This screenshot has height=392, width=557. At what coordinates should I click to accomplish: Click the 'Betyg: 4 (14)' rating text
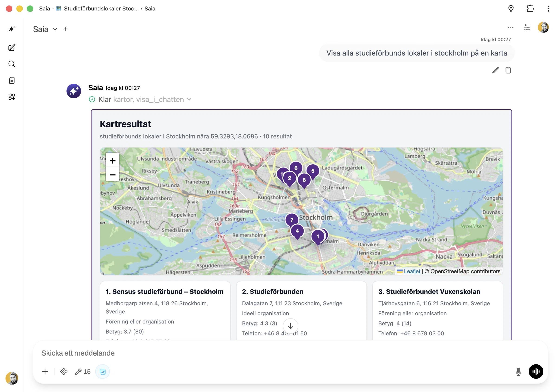395,324
